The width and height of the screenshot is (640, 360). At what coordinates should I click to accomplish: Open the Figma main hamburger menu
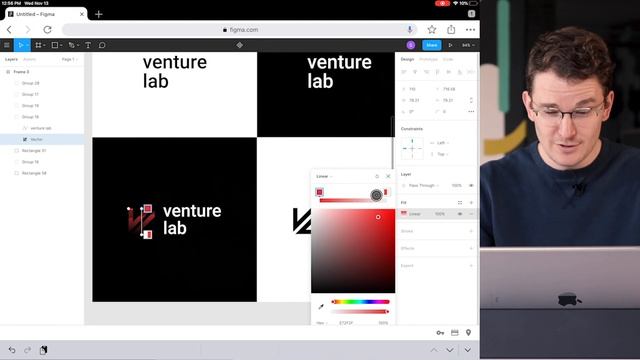7,45
